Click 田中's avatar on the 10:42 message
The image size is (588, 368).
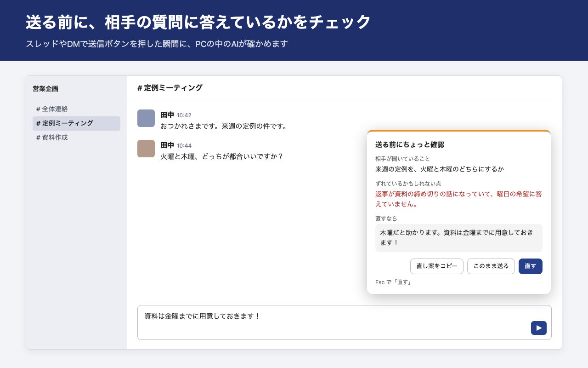click(146, 118)
